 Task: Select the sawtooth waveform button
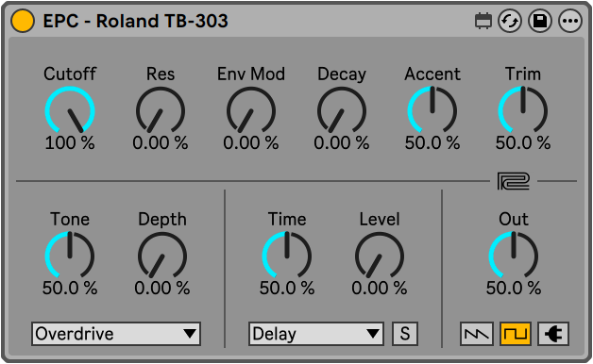[x=477, y=334]
